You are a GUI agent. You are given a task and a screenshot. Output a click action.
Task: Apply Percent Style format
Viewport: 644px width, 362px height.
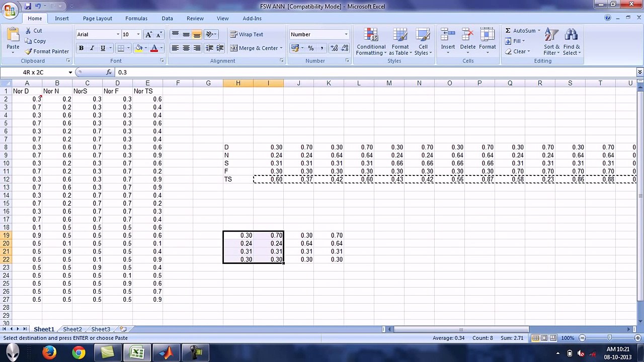311,48
